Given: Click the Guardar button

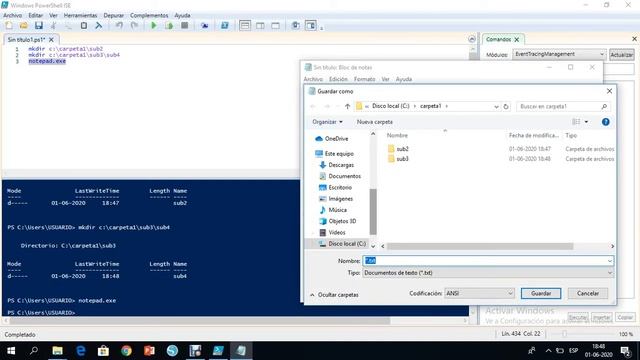Looking at the screenshot, I should click(x=541, y=293).
